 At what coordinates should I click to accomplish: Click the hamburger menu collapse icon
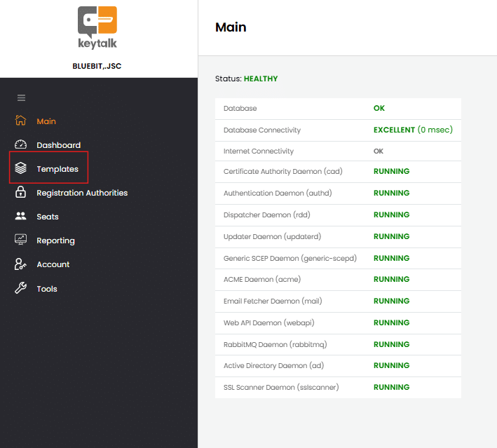(x=21, y=97)
